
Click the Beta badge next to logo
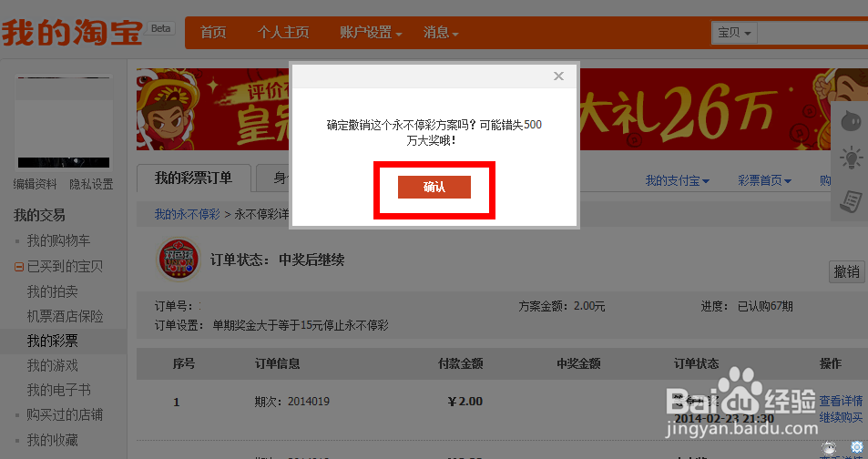point(160,28)
